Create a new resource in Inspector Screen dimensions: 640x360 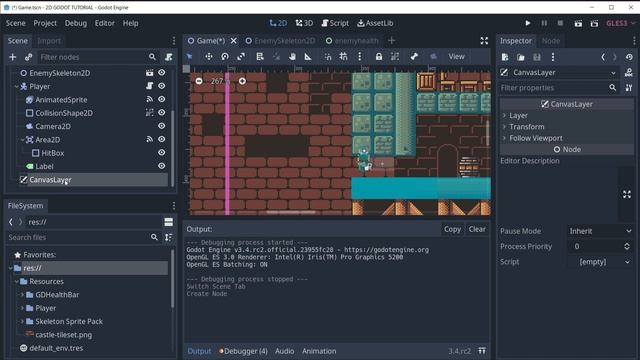505,57
